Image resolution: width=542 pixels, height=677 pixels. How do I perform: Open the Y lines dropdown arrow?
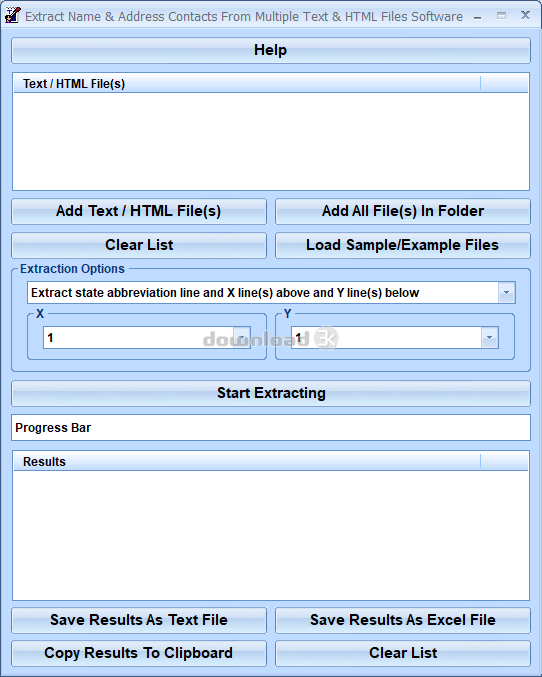click(489, 338)
